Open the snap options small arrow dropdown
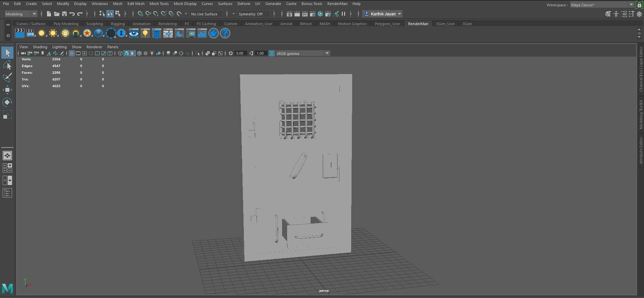The image size is (644, 298). [x=186, y=14]
